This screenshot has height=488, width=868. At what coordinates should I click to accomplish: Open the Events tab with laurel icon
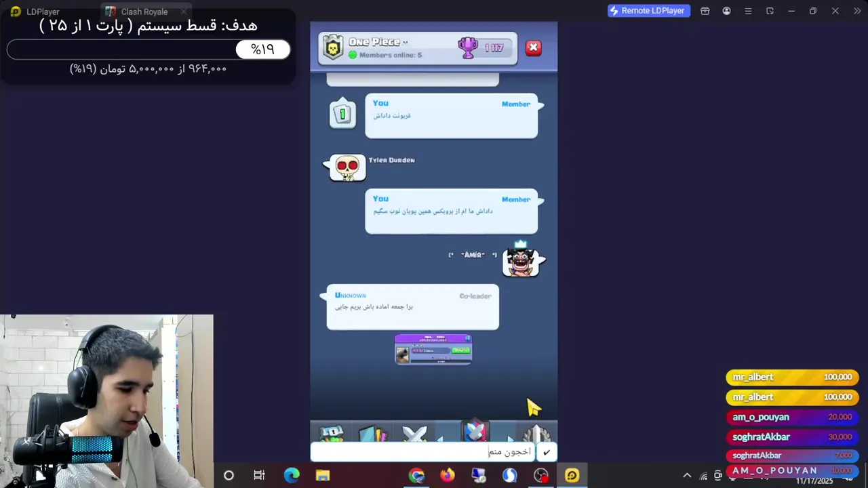pyautogui.click(x=536, y=434)
